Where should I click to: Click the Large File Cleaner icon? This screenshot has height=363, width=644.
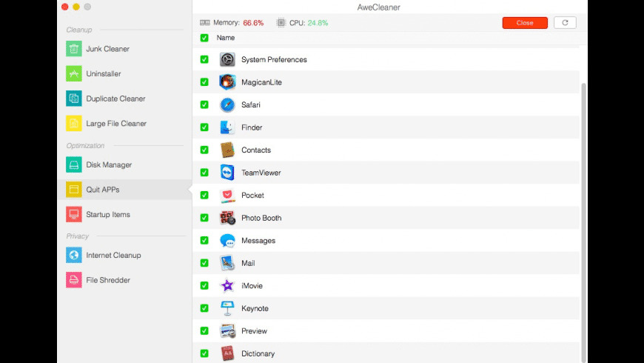tap(73, 124)
